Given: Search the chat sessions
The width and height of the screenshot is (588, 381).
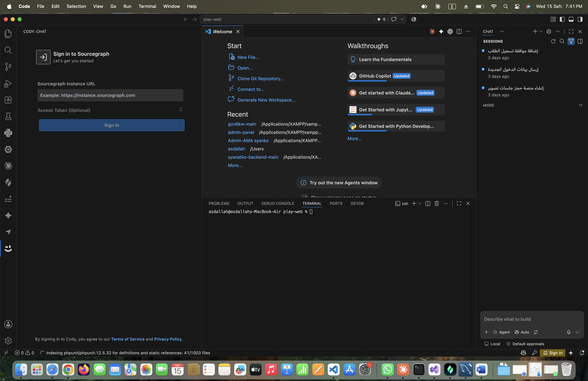Looking at the screenshot, I should (x=562, y=41).
